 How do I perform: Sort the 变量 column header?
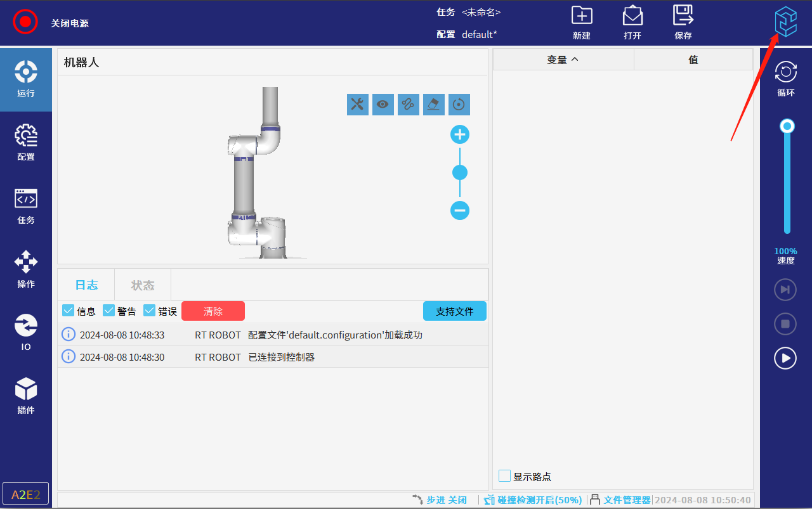563,60
